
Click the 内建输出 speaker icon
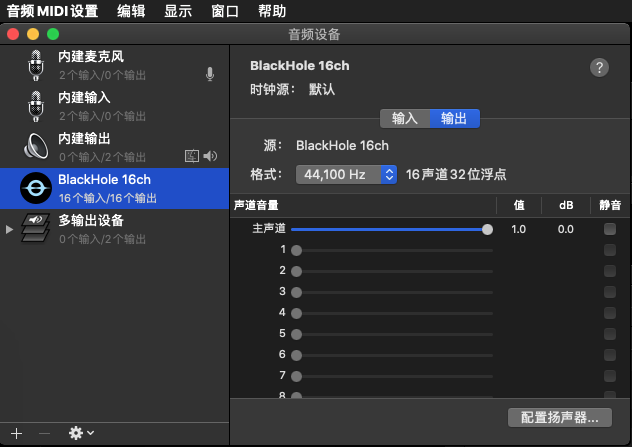(36, 147)
